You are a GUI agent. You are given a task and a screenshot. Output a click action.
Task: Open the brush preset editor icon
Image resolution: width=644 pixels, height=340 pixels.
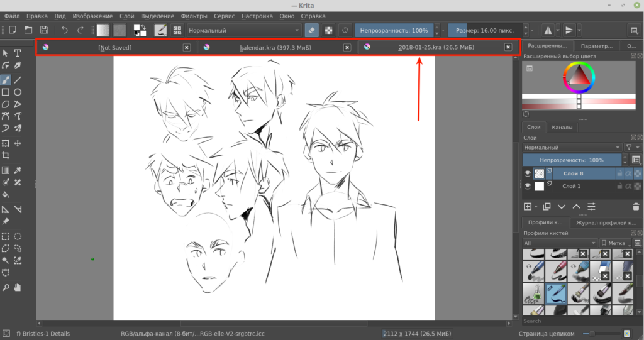[161, 30]
